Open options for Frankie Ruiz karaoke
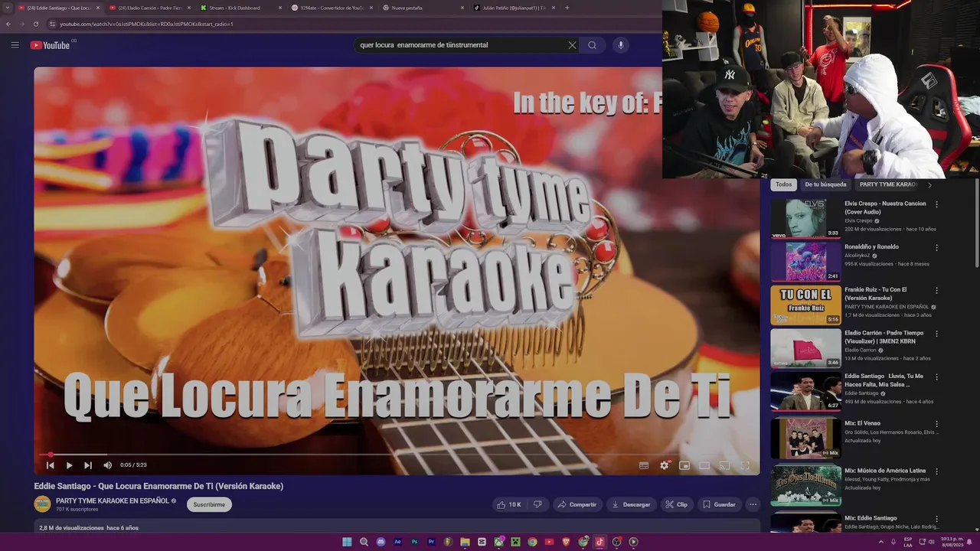The height and width of the screenshot is (551, 980). [936, 290]
